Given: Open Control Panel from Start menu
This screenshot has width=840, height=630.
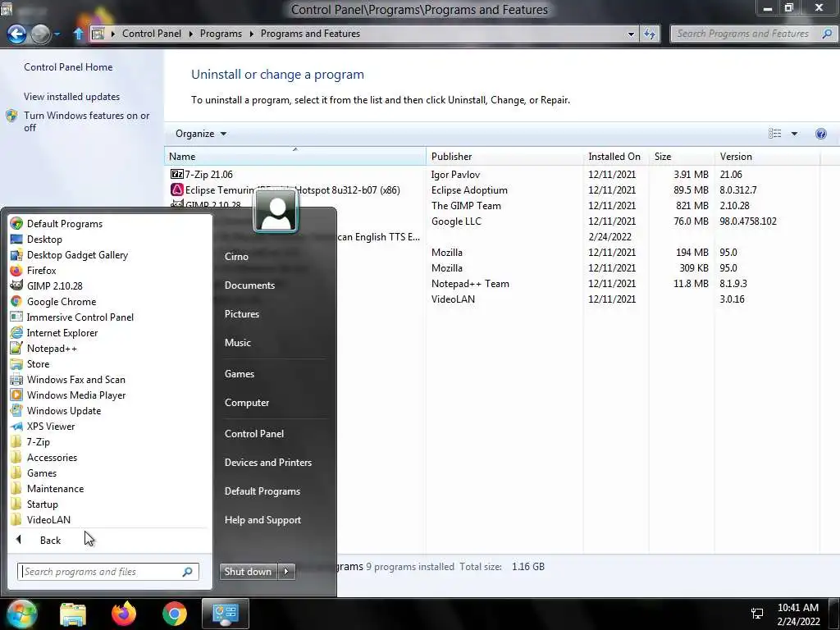Looking at the screenshot, I should pos(254,434).
